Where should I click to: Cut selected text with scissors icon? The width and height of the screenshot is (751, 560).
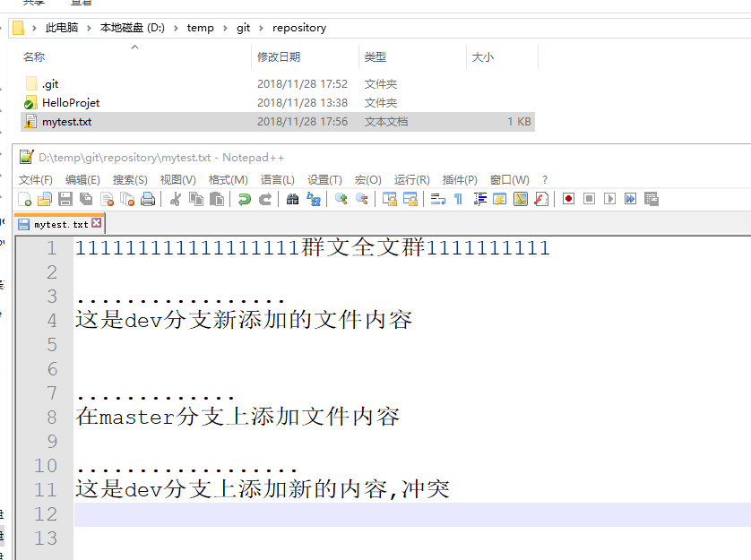click(x=176, y=199)
